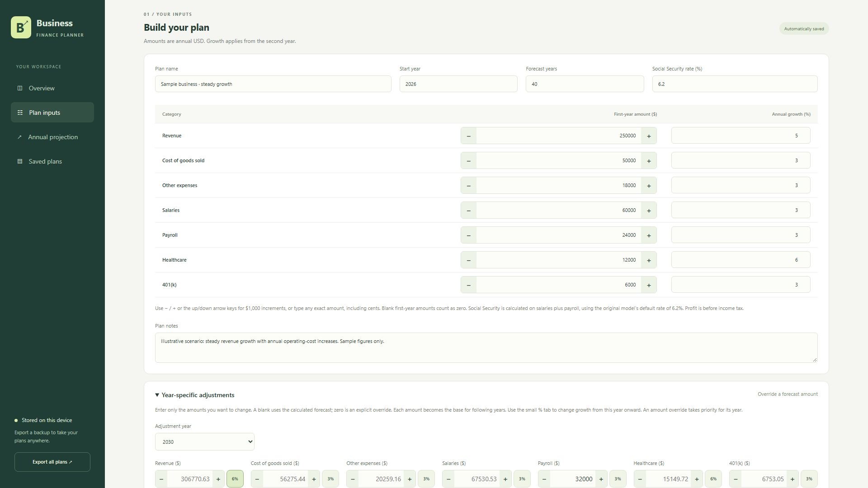Viewport: 868px width, 488px height.
Task: Toggle the 3% tab for adjustment 401(k)
Action: [x=809, y=479]
